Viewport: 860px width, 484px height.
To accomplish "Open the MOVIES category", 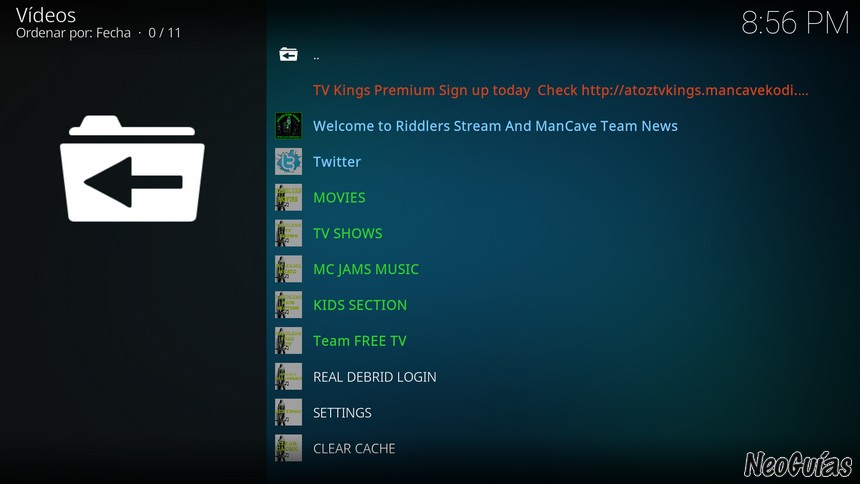I will click(x=339, y=198).
